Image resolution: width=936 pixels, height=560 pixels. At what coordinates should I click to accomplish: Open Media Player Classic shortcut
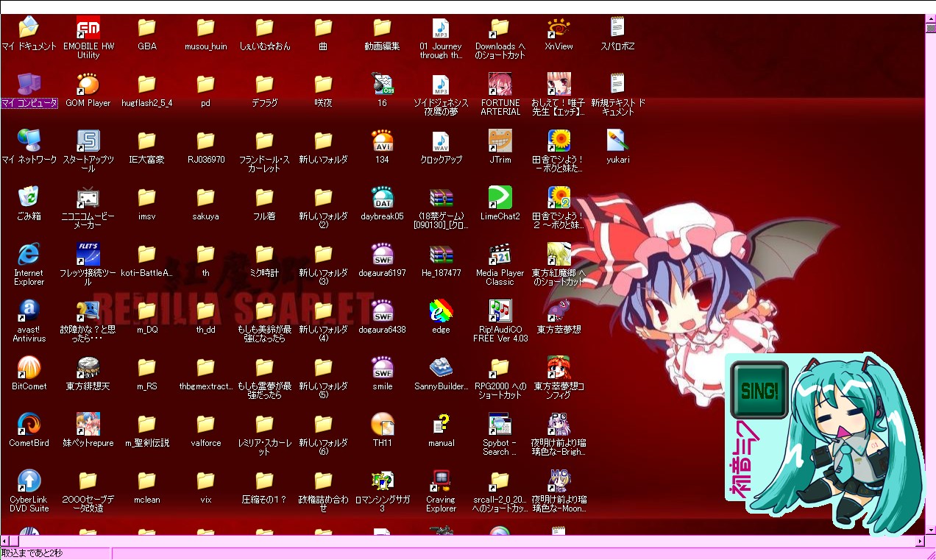tap(500, 255)
